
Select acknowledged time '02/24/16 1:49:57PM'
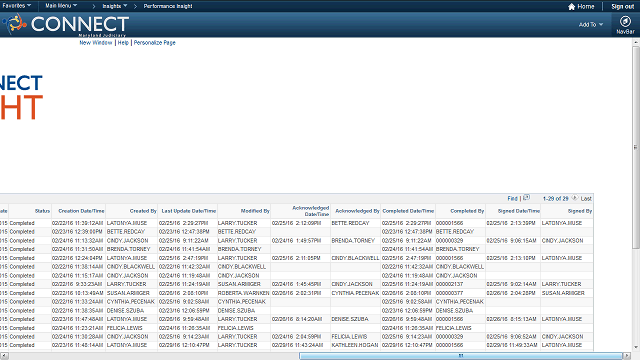pyautogui.click(x=296, y=241)
